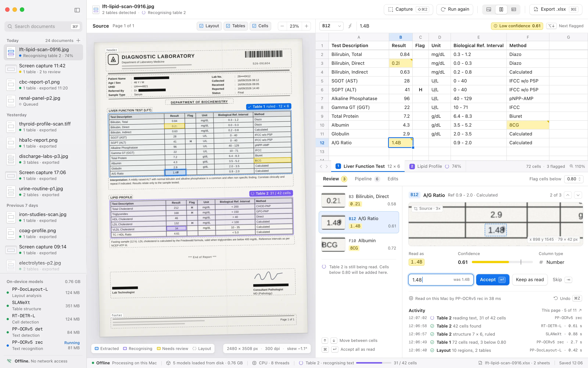This screenshot has width=588, height=368.
Task: Toggle the sidebar panel icon
Action: 77,10
